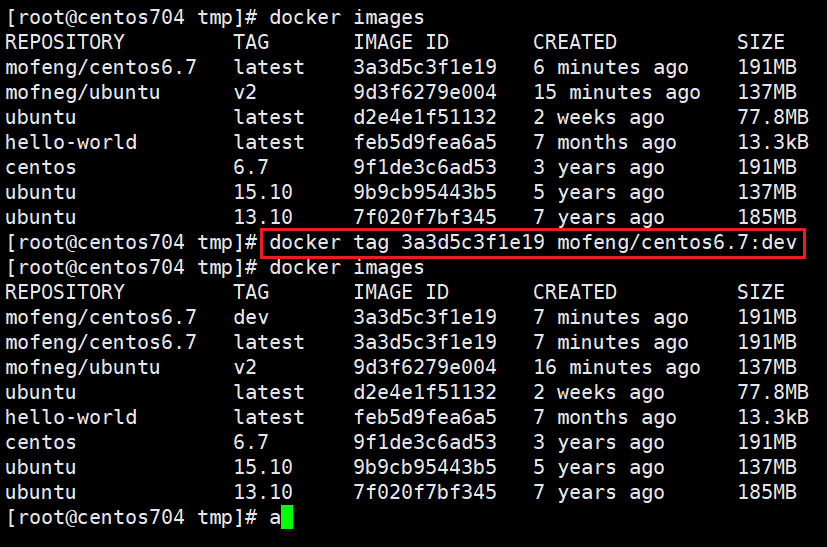Click the green terminal cursor block
Image resolution: width=827 pixels, height=547 pixels.
click(287, 517)
